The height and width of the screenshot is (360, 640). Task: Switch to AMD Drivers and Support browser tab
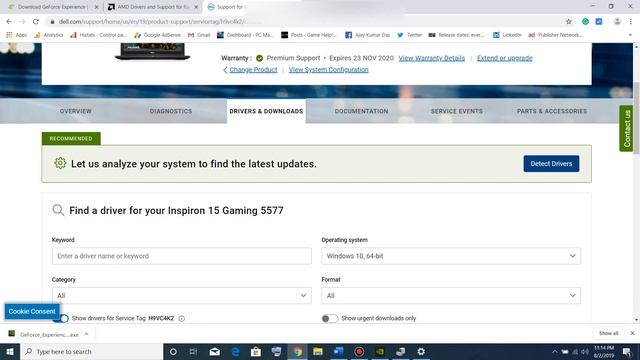tap(152, 7)
